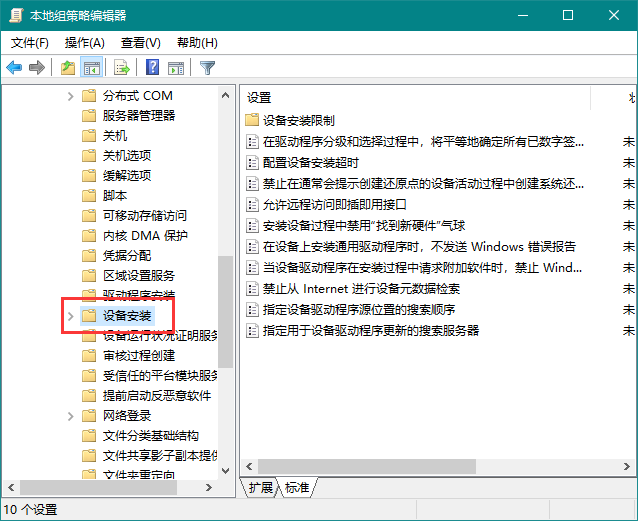Maximize the Group Policy Editor window
This screenshot has height=521, width=638.
click(568, 15)
